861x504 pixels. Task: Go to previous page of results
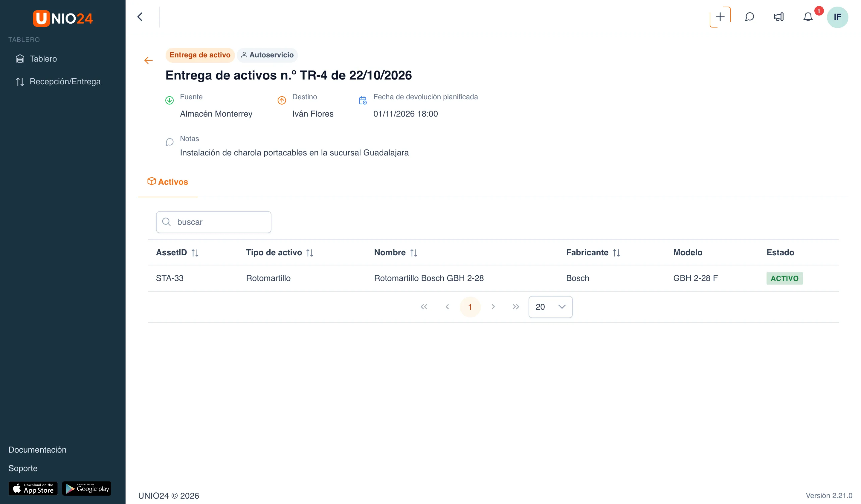click(x=447, y=307)
